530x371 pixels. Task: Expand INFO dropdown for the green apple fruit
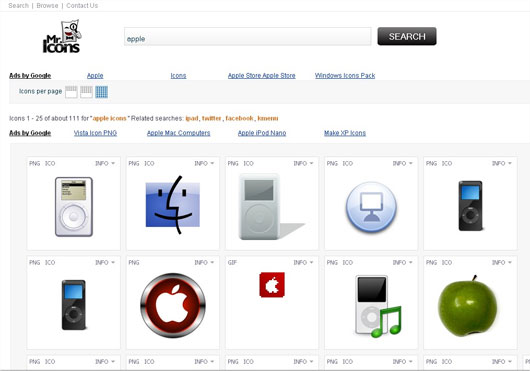[x=502, y=263]
